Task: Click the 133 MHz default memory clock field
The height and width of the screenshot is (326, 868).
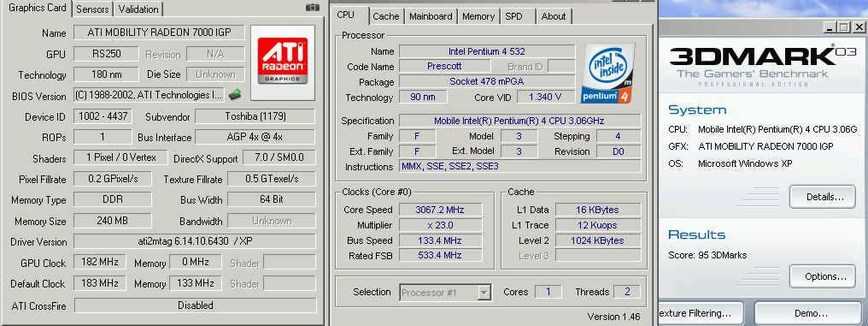Action: click(x=196, y=283)
